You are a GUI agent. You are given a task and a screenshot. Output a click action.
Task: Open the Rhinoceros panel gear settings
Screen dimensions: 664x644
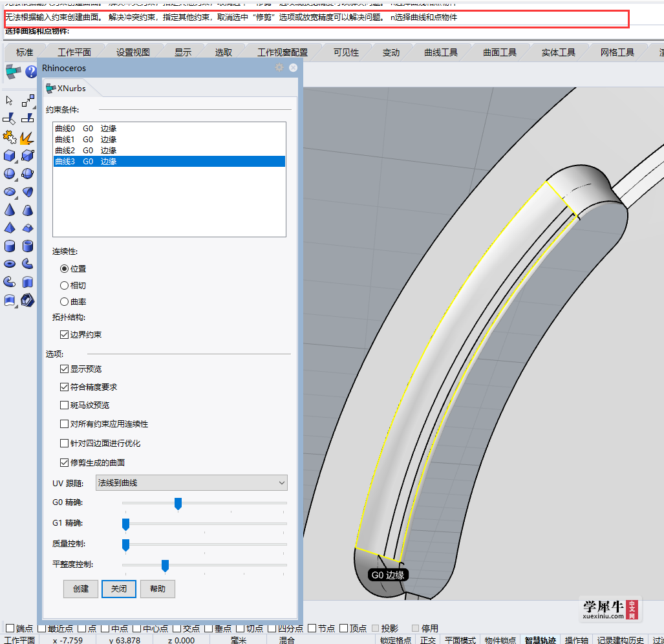279,68
